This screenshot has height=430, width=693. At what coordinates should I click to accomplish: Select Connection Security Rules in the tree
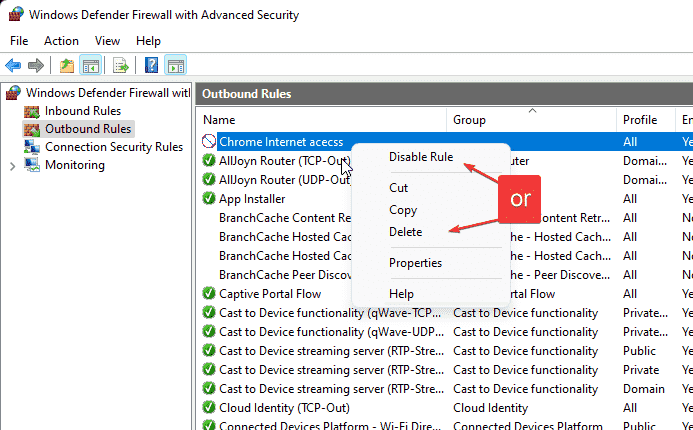(114, 147)
